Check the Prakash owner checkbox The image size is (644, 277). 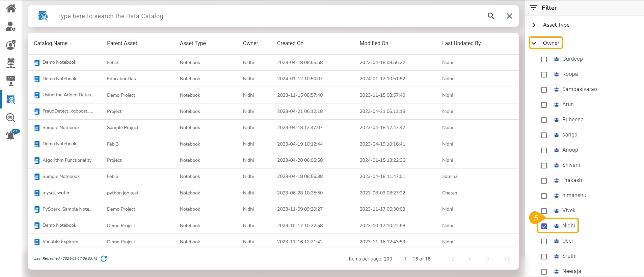click(x=544, y=181)
